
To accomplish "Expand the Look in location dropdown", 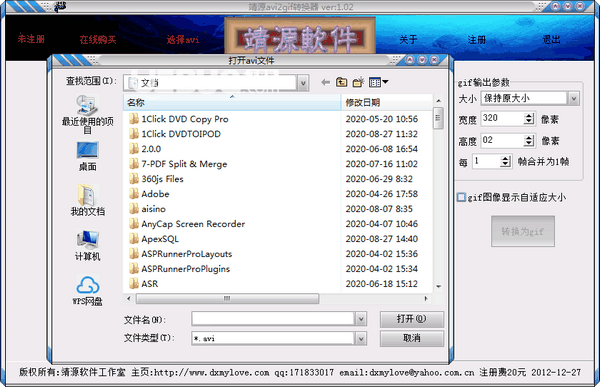I will [x=303, y=83].
